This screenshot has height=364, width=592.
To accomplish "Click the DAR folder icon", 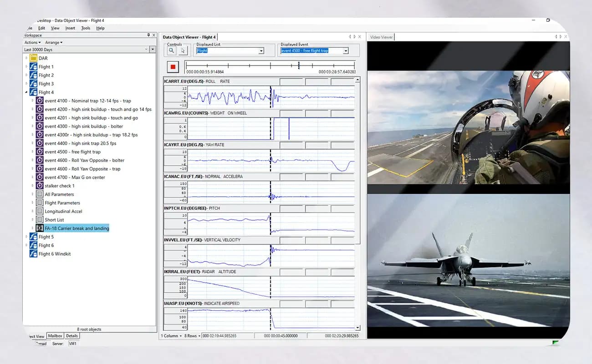I will (x=33, y=58).
